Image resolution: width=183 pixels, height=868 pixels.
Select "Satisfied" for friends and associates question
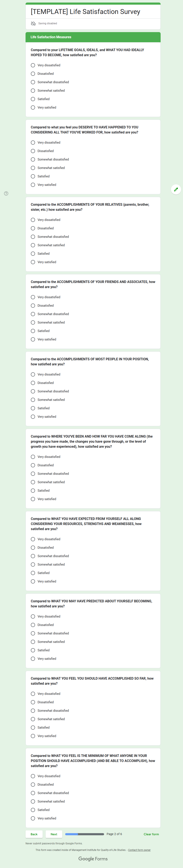(33, 331)
